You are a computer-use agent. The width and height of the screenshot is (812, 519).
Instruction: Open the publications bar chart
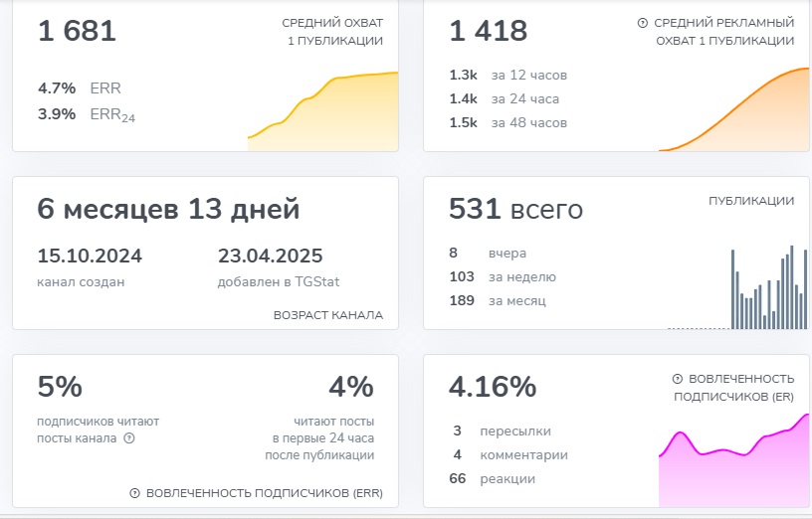click(738, 286)
